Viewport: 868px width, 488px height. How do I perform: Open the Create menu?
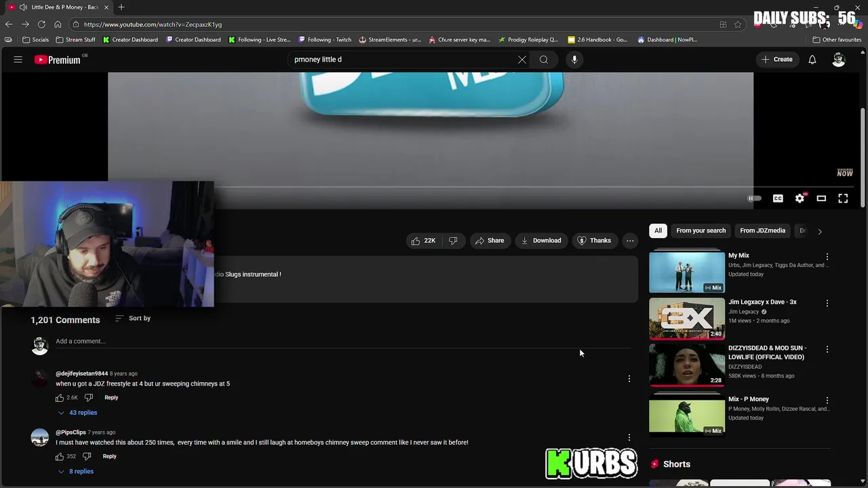[x=776, y=60]
